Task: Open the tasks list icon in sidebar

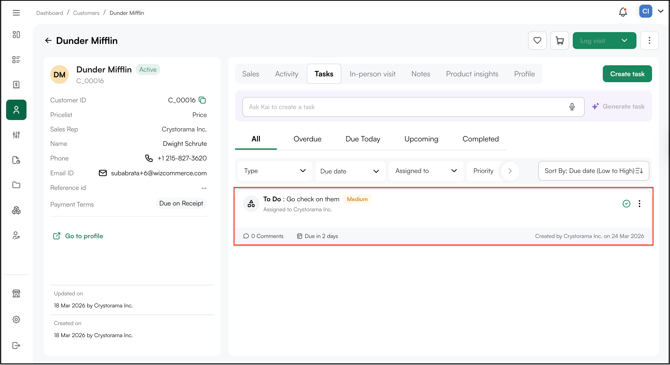Action: point(16,59)
